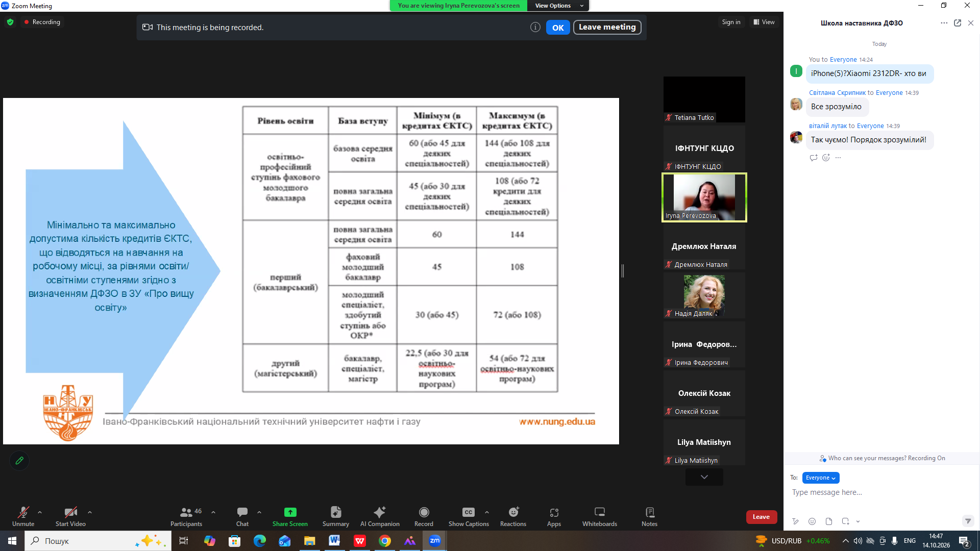Click the annotate pencil icon
The image size is (980, 551).
pyautogui.click(x=19, y=461)
